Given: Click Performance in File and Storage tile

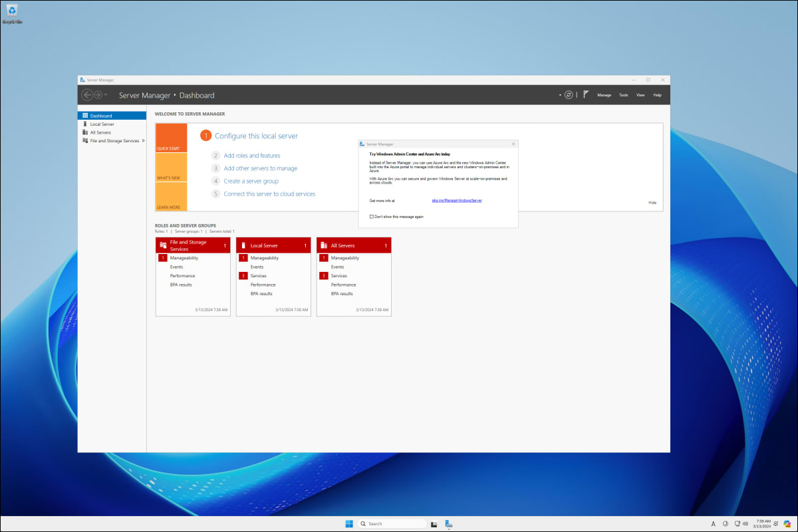Looking at the screenshot, I should pos(183,276).
